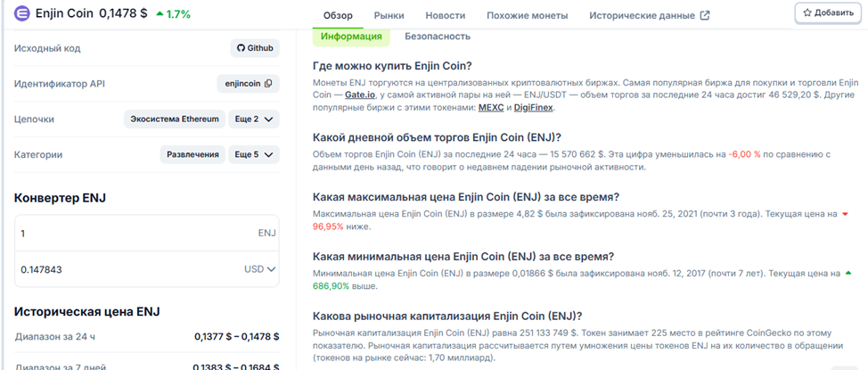Screen dimensions: 868x370
Task: Click the Enjin Coin logo icon
Action: 20,14
